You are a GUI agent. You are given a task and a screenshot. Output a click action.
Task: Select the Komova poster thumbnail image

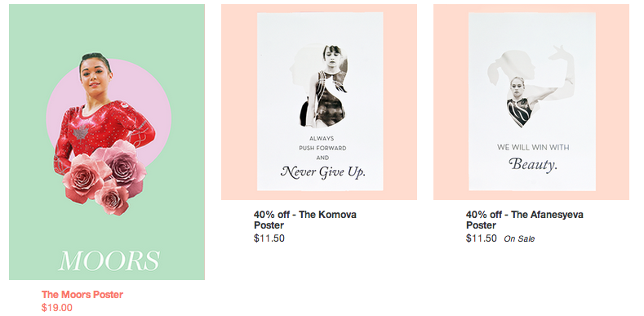[319, 102]
